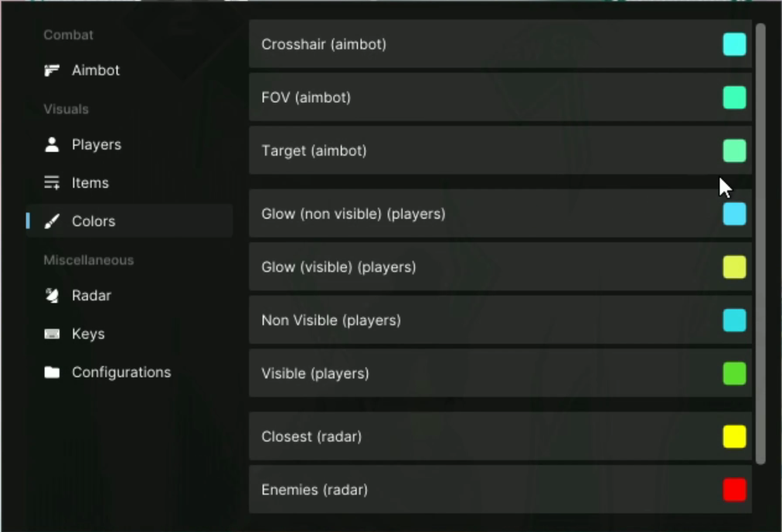
Task: Open the Crosshair (aimbot) cyan color swatch
Action: tap(735, 44)
